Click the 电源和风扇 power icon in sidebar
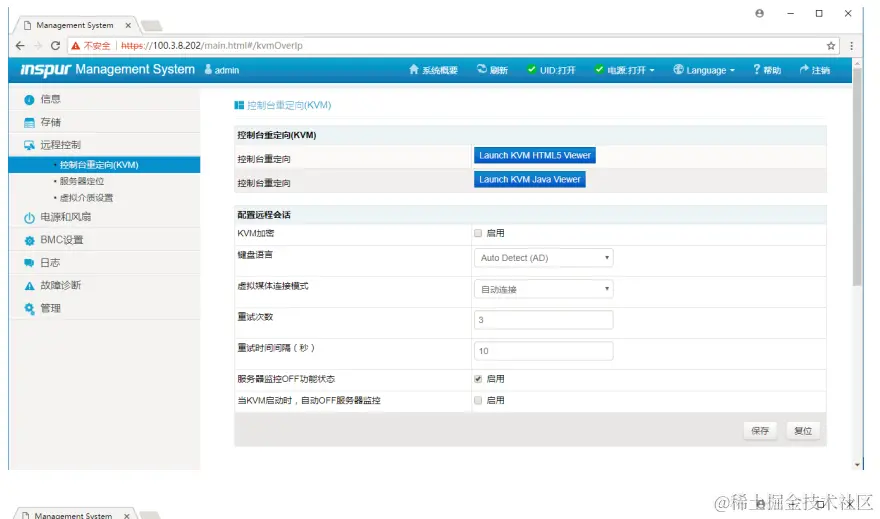The height and width of the screenshot is (519, 880). point(29,218)
